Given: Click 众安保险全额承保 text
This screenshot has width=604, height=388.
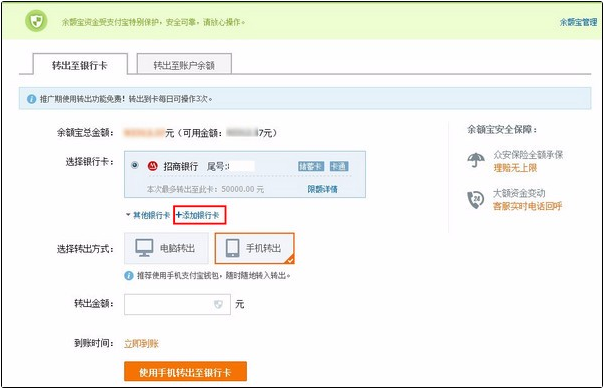Looking at the screenshot, I should click(x=528, y=155).
